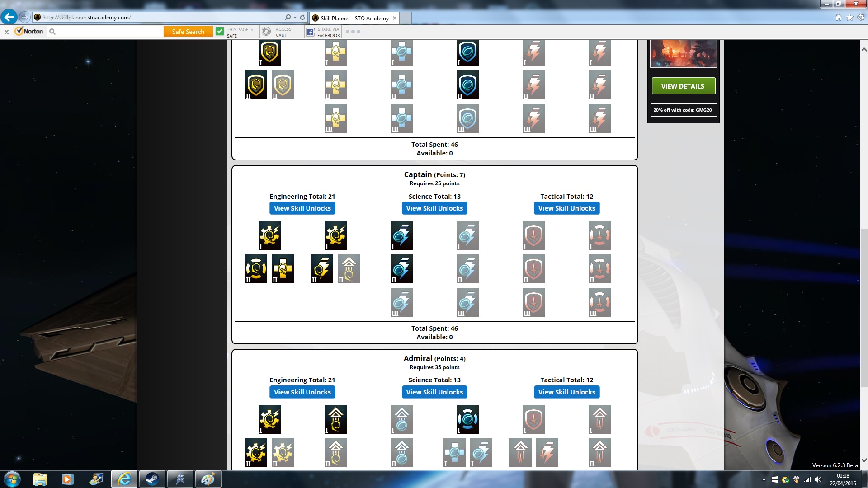Select the red shield rank I skill in Captain Tactical
This screenshot has width=868, height=488.
[533, 235]
